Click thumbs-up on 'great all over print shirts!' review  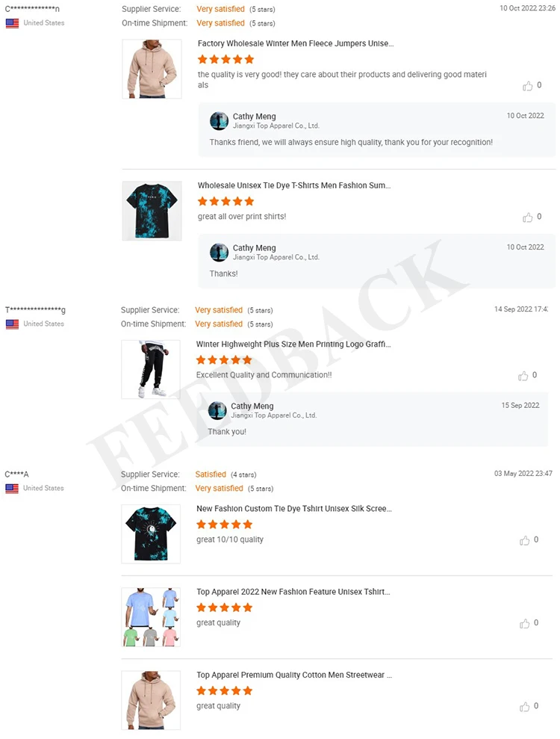click(x=527, y=217)
